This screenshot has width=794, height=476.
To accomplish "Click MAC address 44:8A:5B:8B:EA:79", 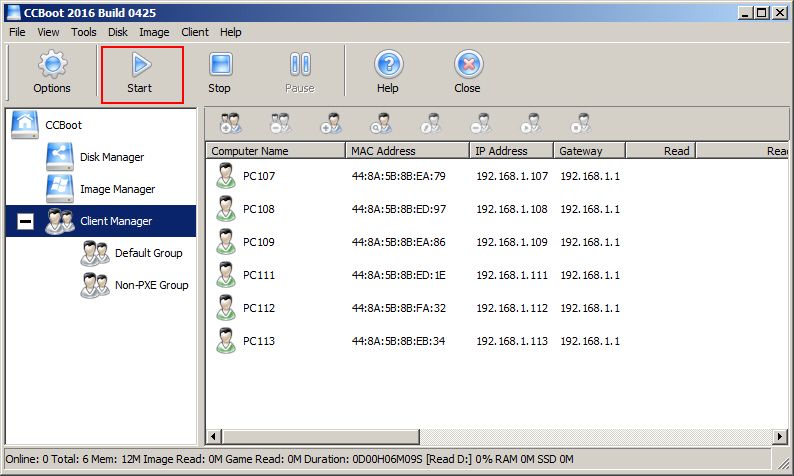I will point(399,176).
